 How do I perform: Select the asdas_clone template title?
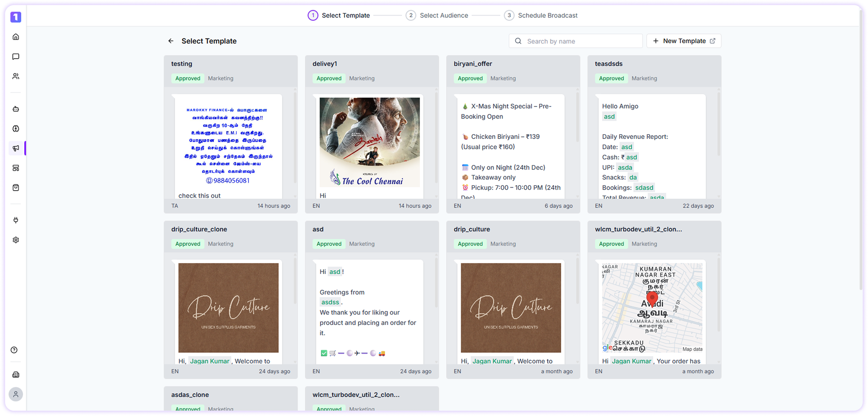tap(190, 395)
